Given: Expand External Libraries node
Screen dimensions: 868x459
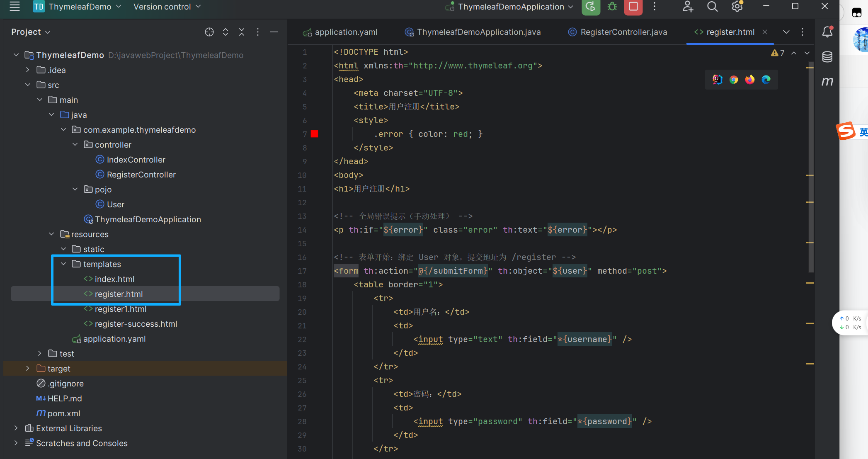Looking at the screenshot, I should point(16,428).
